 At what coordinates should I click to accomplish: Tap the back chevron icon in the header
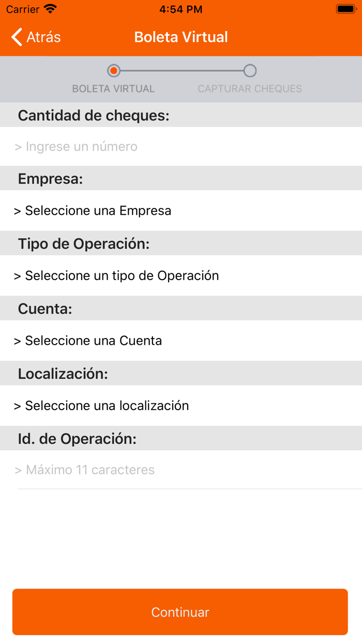point(16,37)
